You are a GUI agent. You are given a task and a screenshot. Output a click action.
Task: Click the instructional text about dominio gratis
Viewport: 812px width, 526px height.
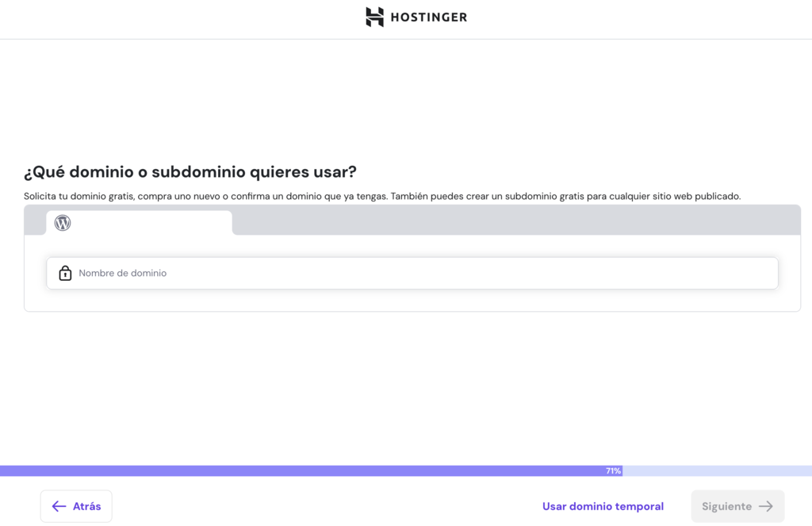click(x=381, y=196)
